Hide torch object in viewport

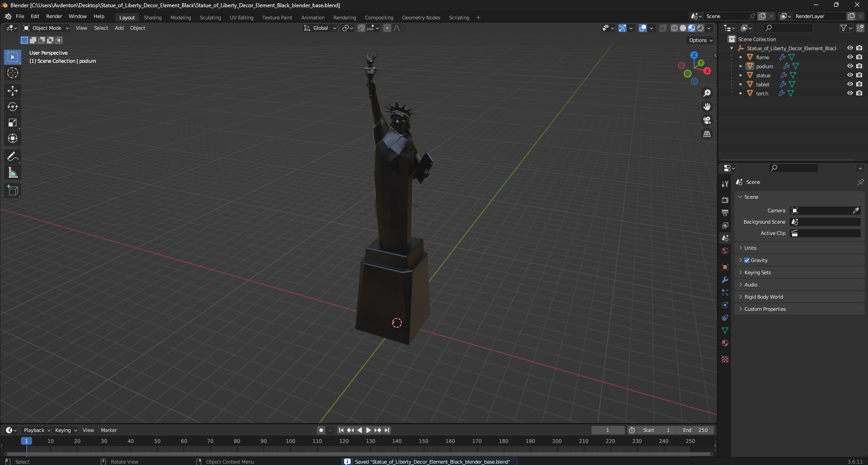(x=850, y=93)
